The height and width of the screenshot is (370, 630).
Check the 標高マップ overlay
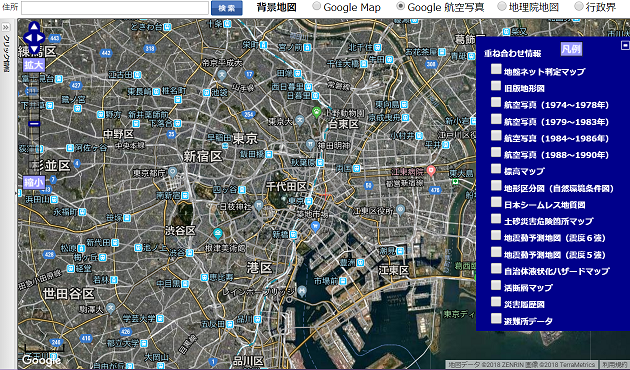click(496, 168)
